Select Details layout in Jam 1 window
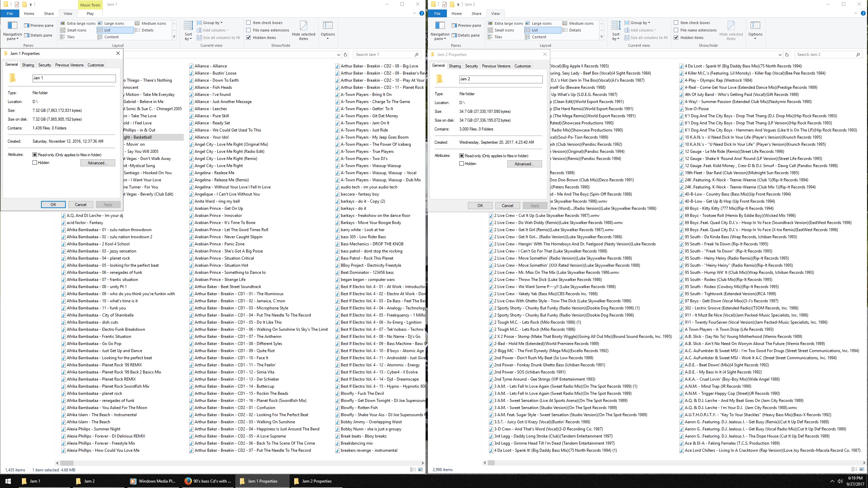Screen dimensions: 868x488 tap(144, 30)
